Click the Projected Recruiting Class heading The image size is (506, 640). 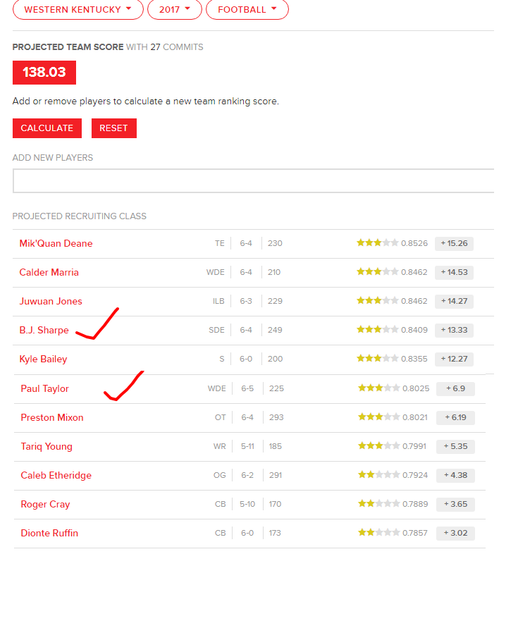79,216
